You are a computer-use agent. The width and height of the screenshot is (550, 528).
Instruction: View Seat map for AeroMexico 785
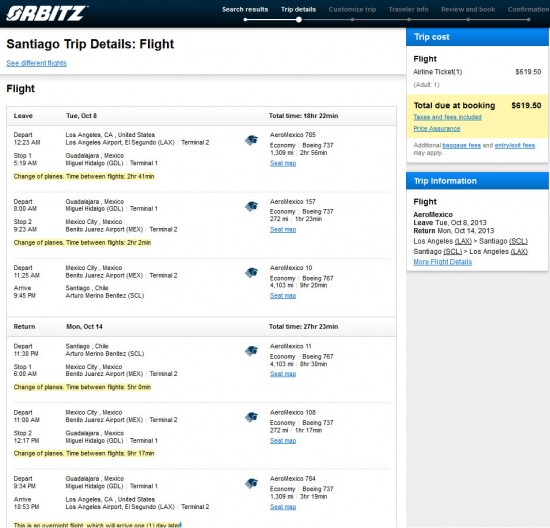coord(283,163)
